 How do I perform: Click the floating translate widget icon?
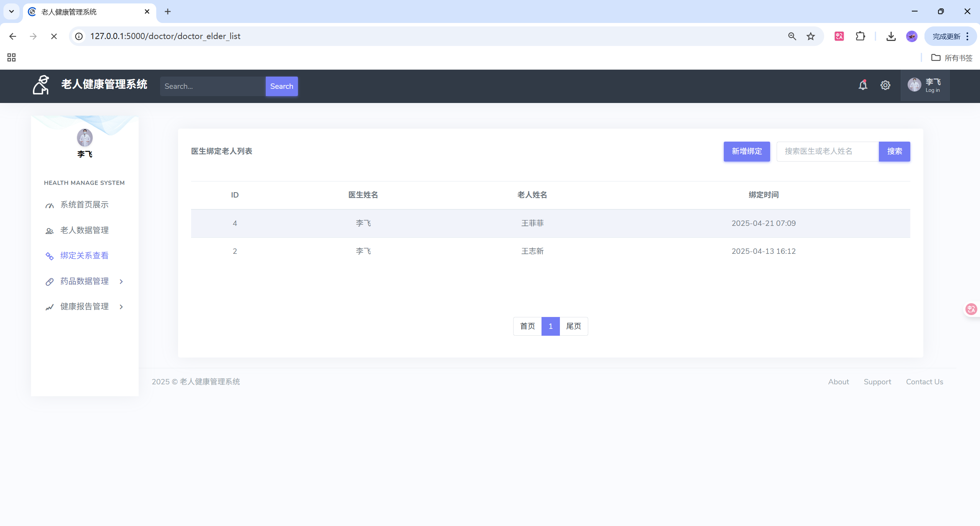coord(971,309)
